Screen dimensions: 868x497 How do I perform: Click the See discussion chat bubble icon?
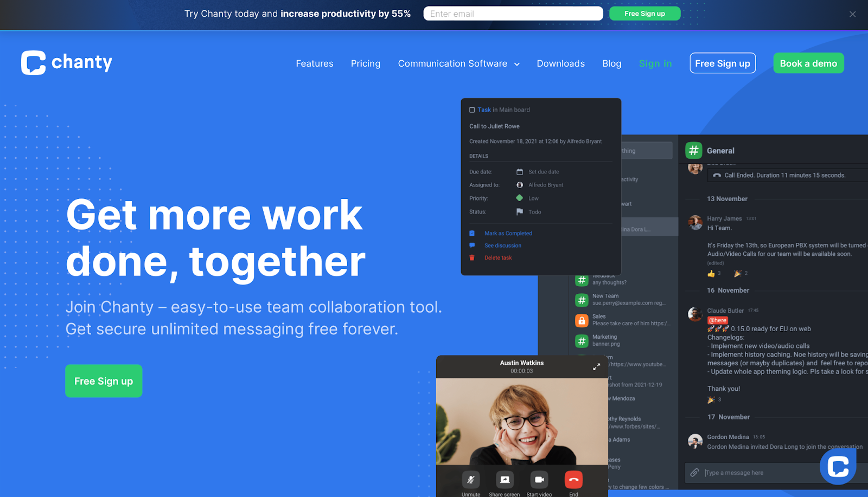pyautogui.click(x=472, y=246)
